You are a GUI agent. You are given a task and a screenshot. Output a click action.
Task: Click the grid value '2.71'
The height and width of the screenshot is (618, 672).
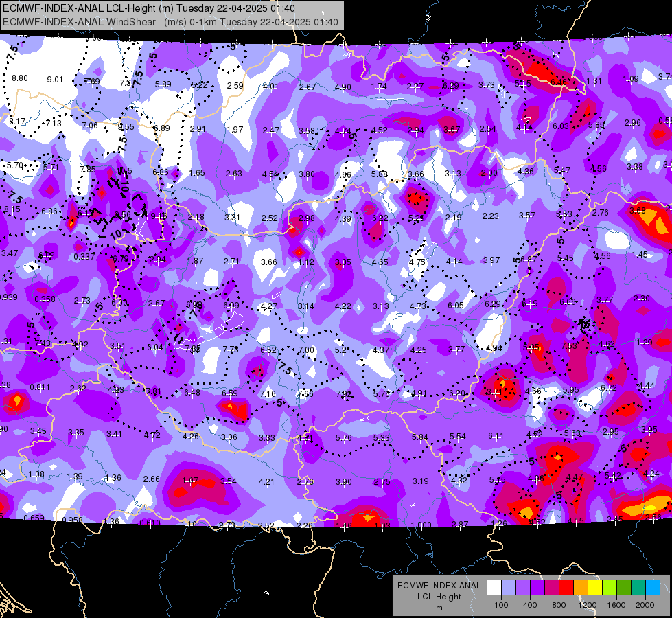(231, 261)
